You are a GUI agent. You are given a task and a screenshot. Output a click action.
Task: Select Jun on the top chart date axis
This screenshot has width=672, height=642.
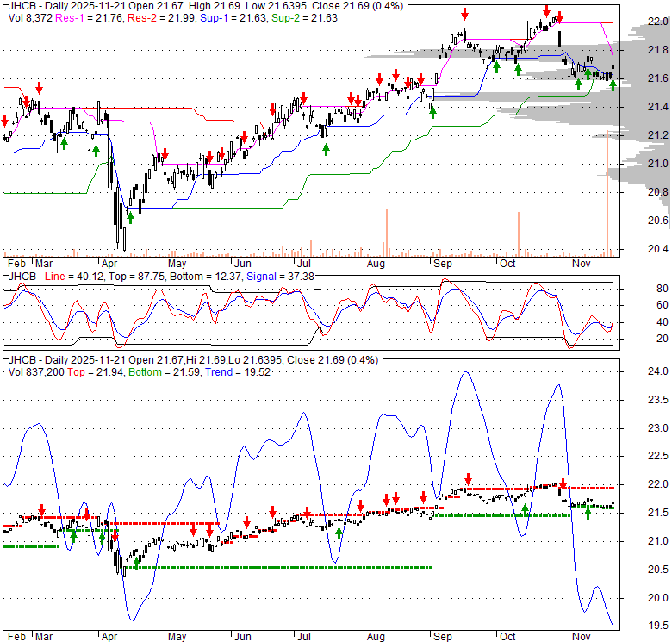[243, 263]
